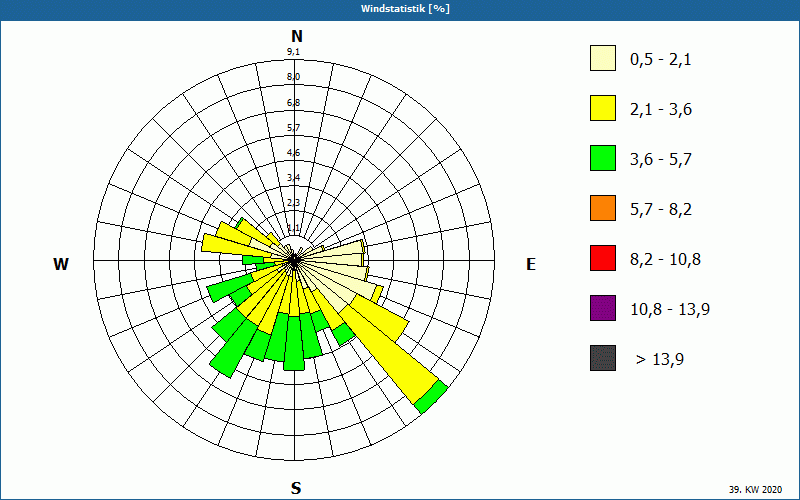The height and width of the screenshot is (500, 800).
Task: Click the W compass label
Action: coord(61,264)
